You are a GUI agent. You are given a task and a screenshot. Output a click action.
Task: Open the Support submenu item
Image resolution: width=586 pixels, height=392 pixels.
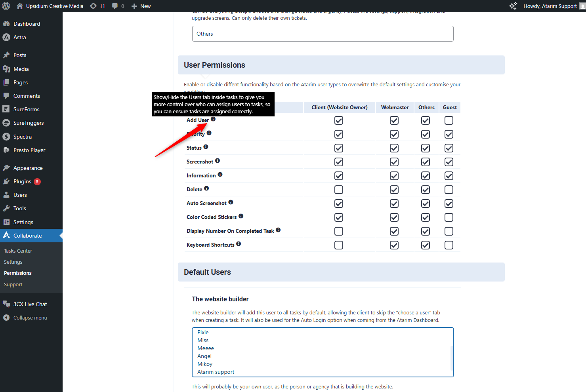(x=13, y=284)
